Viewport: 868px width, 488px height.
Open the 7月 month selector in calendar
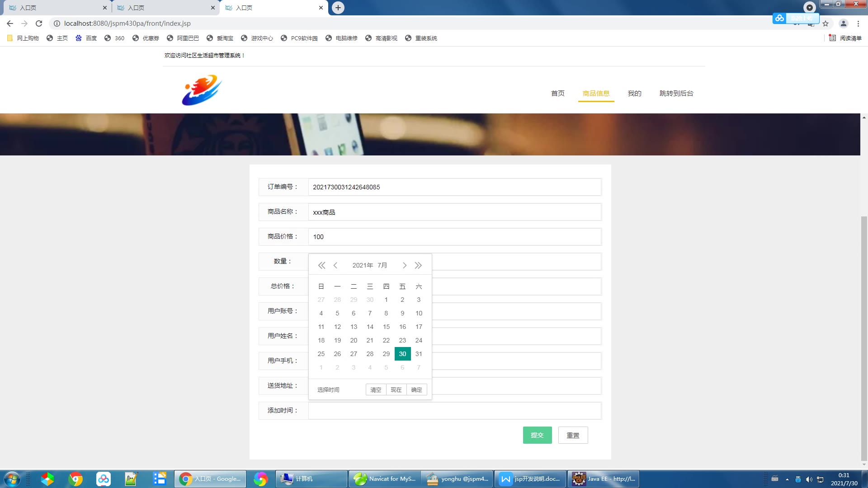(382, 265)
